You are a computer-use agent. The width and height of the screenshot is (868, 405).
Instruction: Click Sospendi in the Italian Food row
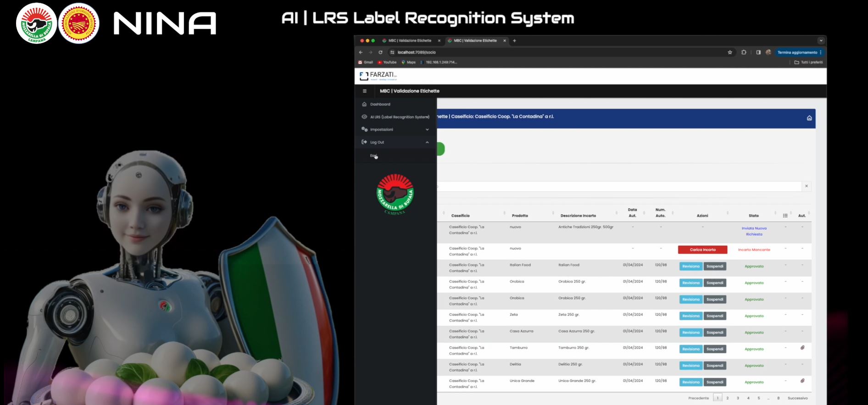click(715, 266)
